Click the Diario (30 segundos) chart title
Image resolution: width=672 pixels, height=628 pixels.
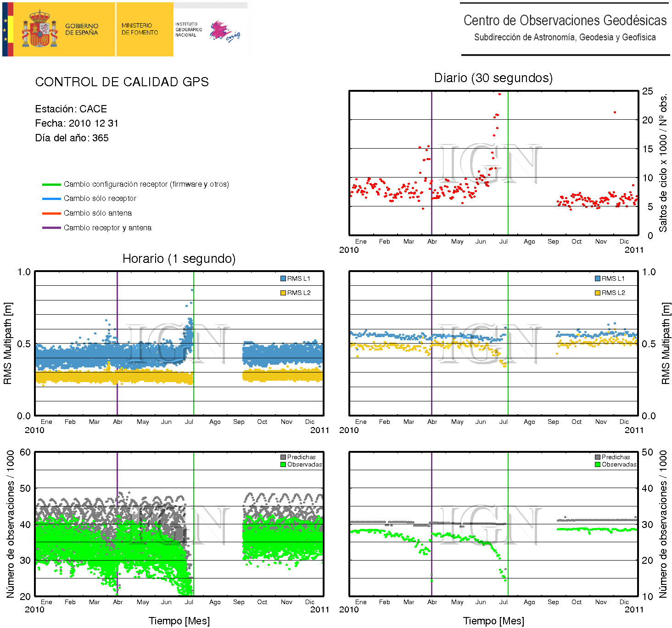tap(493, 78)
